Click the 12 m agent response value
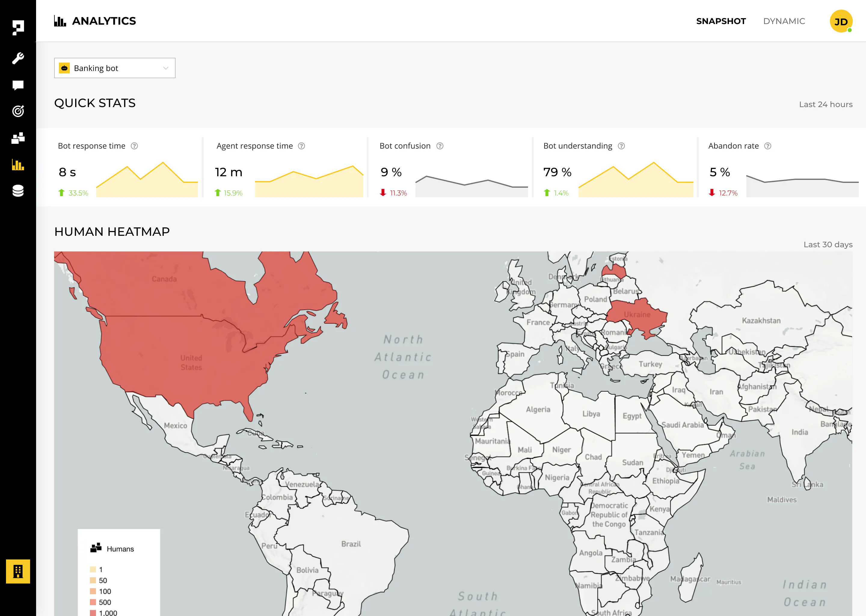Image resolution: width=866 pixels, height=616 pixels. [229, 172]
